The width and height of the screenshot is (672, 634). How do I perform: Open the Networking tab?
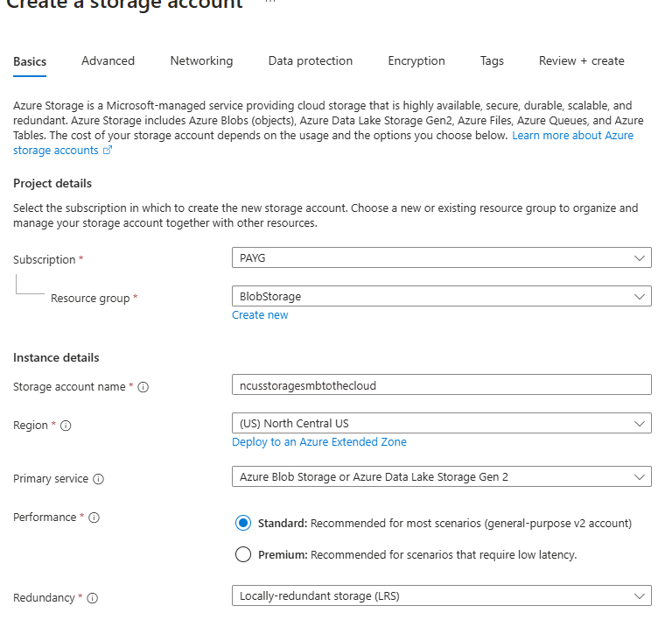tap(201, 61)
